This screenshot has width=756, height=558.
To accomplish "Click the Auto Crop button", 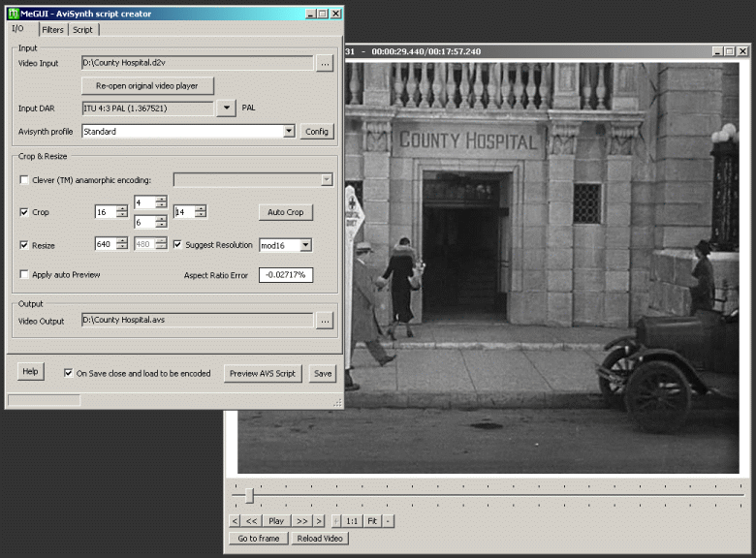I will click(285, 212).
